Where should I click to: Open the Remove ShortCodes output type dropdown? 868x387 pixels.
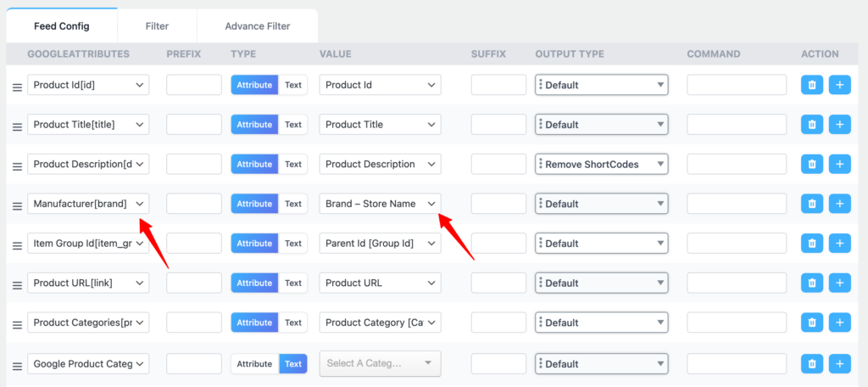[x=602, y=164]
